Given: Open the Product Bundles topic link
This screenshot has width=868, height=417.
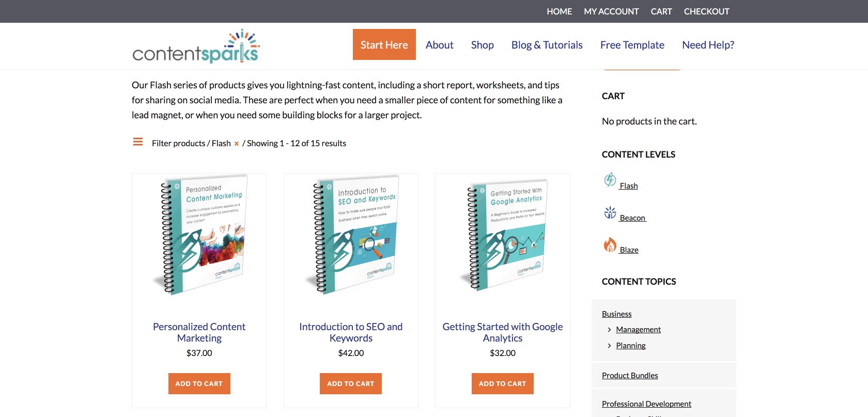Looking at the screenshot, I should 630,376.
